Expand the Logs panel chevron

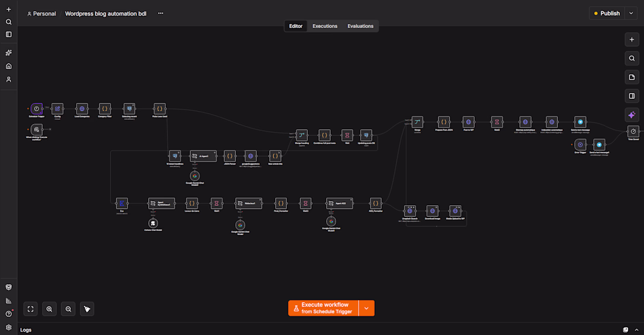pyautogui.click(x=636, y=330)
